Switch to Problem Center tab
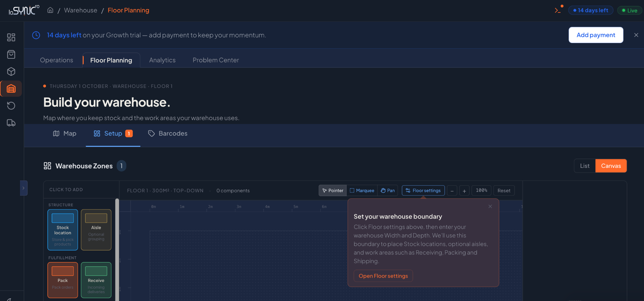Screen dimensions: 644x301 coord(216,60)
